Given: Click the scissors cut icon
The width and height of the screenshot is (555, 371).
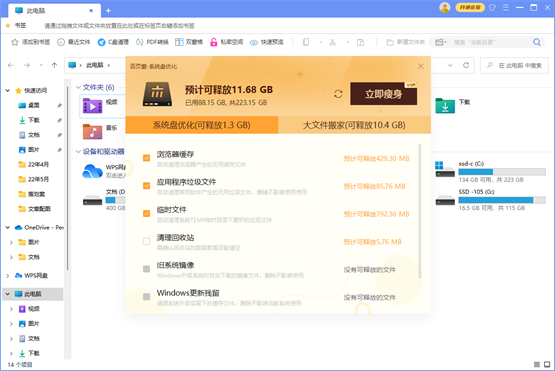Looking at the screenshot, I should coord(332,42).
